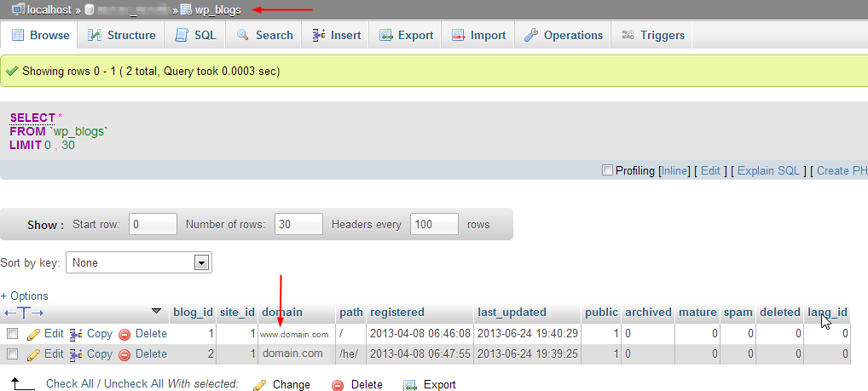Expand the + Options link
This screenshot has width=868, height=391.
24,296
